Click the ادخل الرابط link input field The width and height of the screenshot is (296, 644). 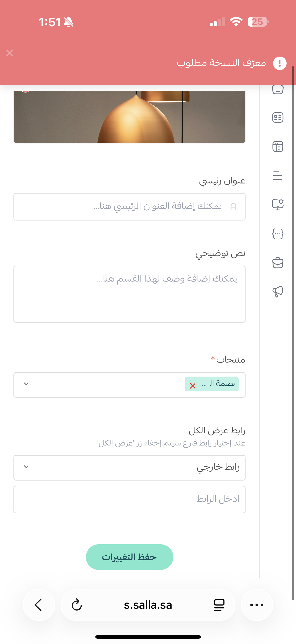click(130, 499)
